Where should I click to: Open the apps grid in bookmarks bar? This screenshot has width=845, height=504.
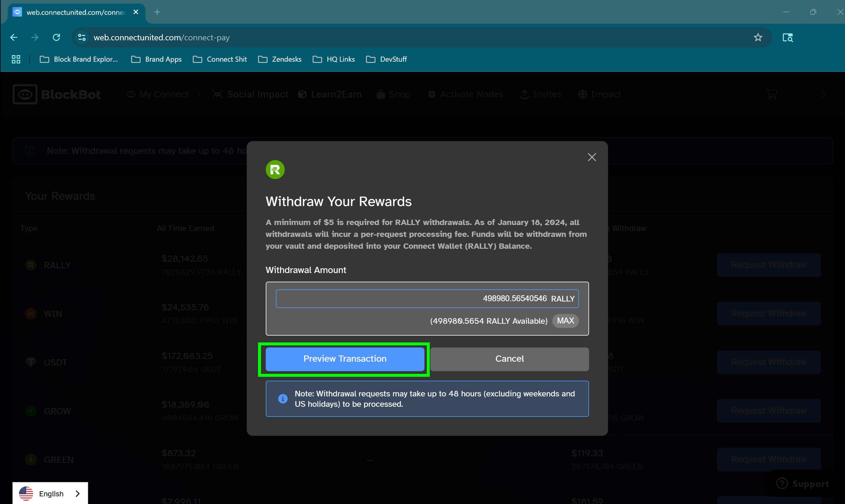pos(16,59)
